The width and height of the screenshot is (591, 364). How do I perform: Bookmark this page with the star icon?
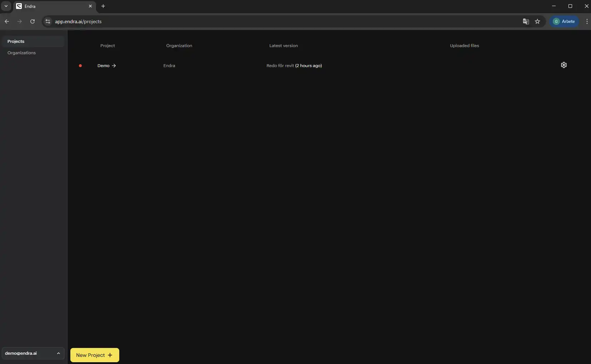point(537,21)
